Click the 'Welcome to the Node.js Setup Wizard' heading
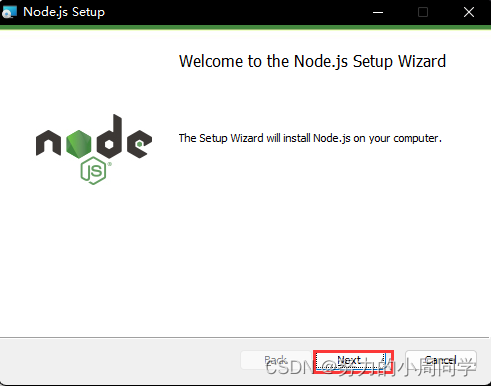The image size is (491, 386). 312,61
